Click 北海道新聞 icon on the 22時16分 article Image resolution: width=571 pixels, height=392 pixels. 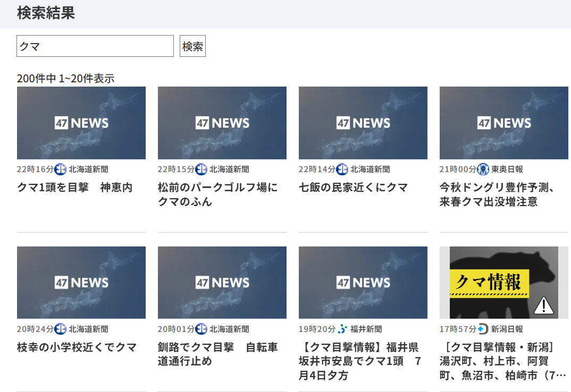60,169
